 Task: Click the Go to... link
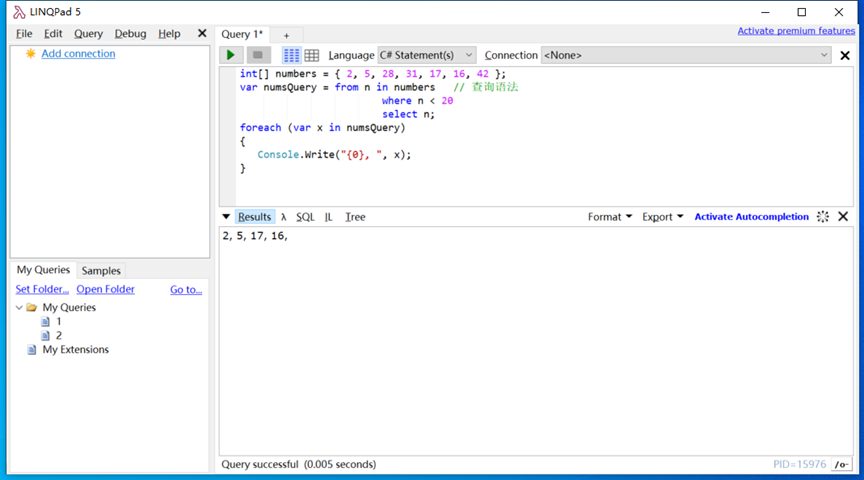pyautogui.click(x=186, y=289)
